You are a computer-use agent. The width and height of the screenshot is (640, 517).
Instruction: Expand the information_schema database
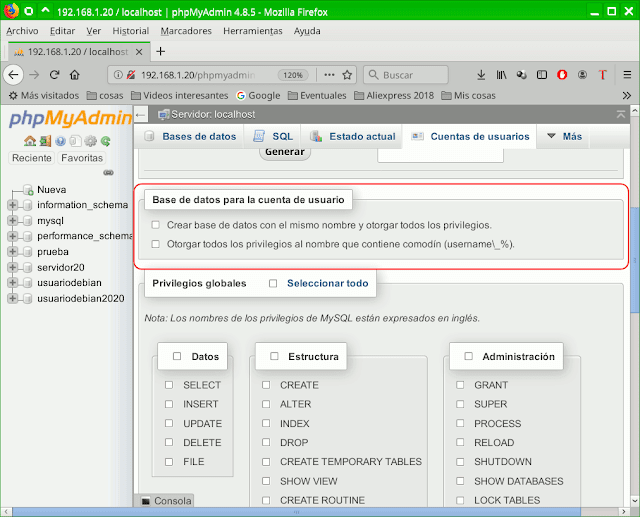coord(13,205)
